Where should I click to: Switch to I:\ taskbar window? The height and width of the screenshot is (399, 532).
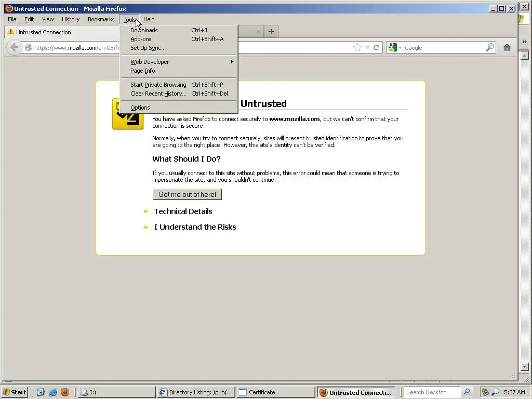[116, 392]
